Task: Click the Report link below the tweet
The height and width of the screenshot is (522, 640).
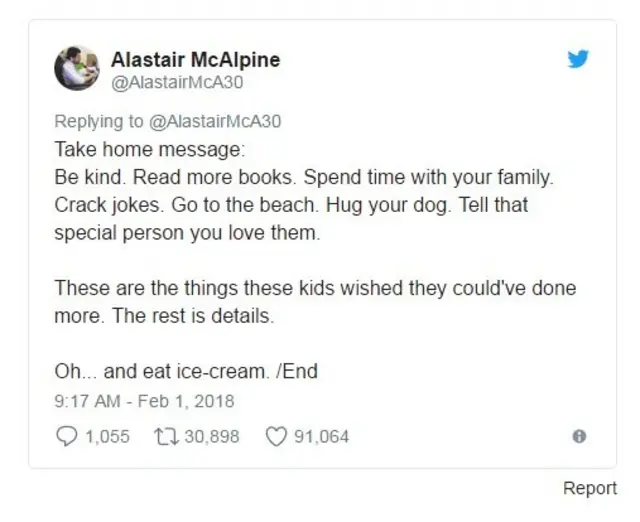Action: click(590, 488)
